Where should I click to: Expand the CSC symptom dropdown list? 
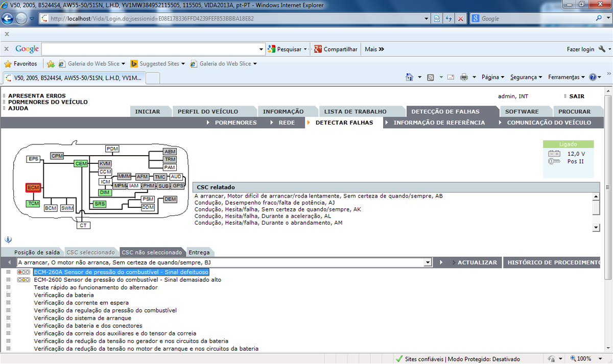click(x=428, y=262)
